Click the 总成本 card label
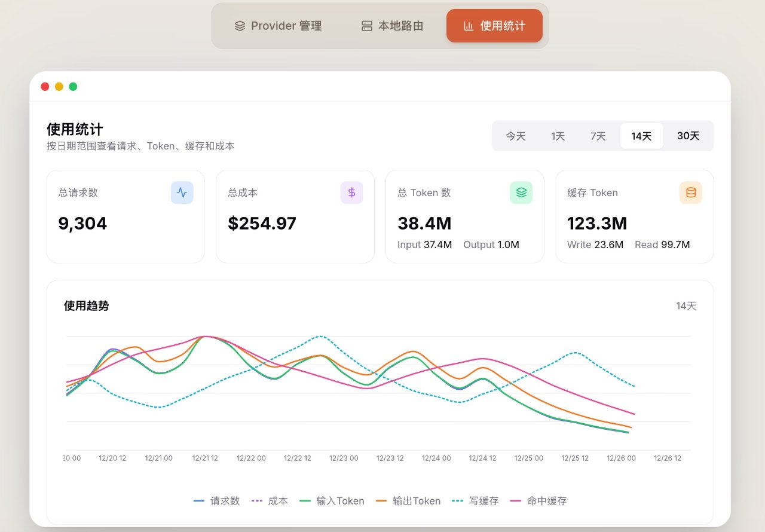This screenshot has width=765, height=532. coord(243,193)
